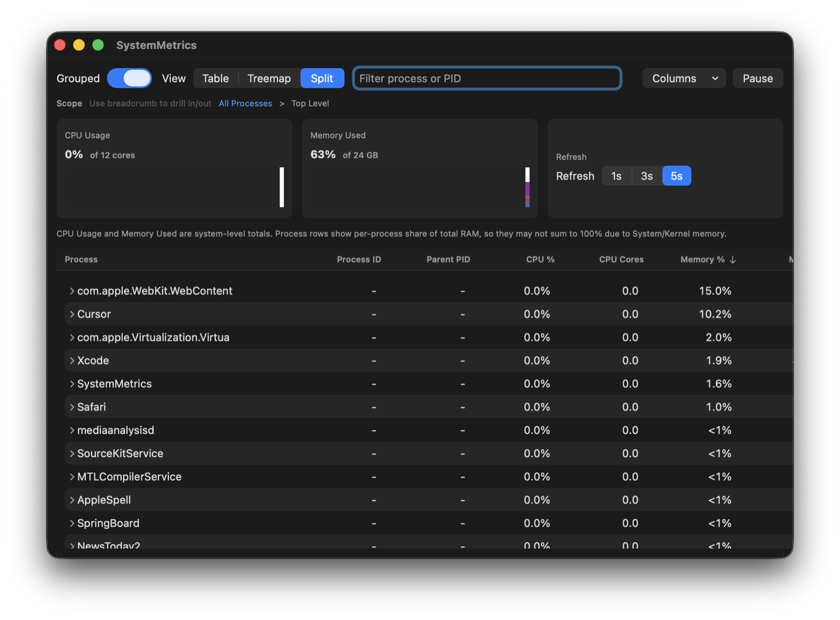This screenshot has height=620, width=840.
Task: Expand the Xcode process group
Action: coord(71,360)
